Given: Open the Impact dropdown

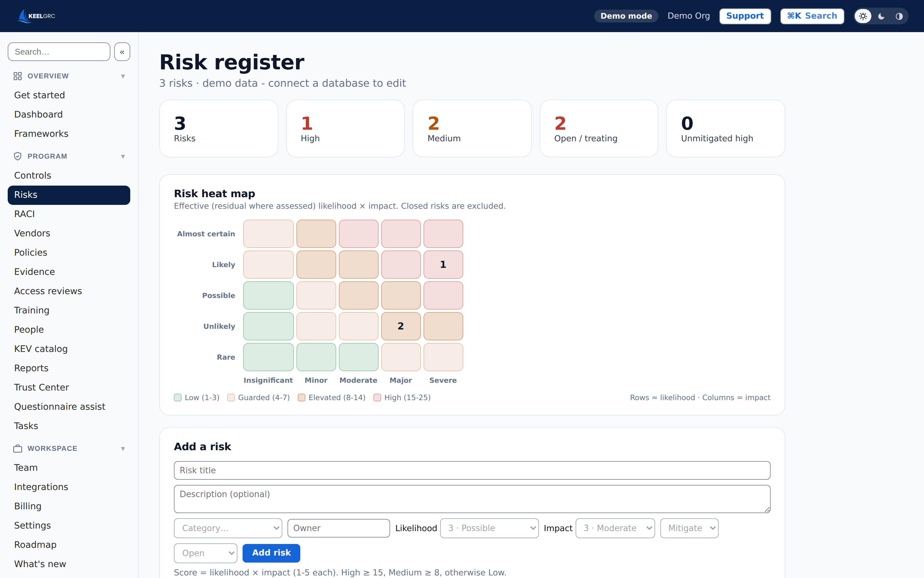Looking at the screenshot, I should (x=615, y=528).
